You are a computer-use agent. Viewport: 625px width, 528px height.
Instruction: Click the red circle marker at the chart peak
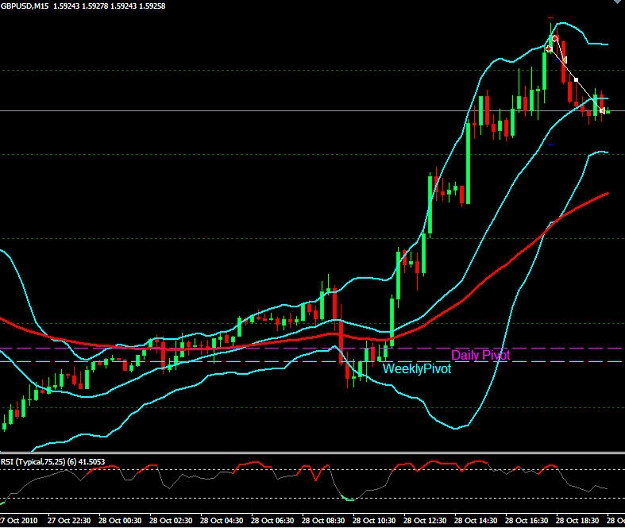[555, 38]
